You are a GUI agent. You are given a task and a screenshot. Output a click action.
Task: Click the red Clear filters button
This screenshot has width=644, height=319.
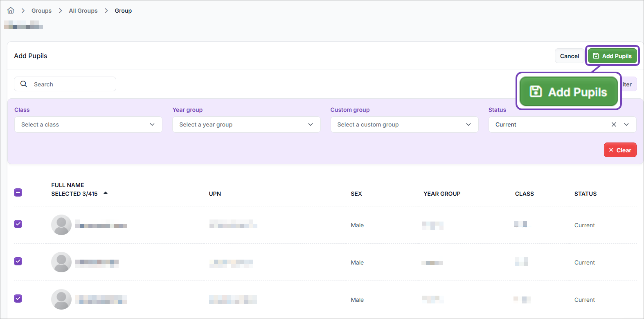[620, 150]
